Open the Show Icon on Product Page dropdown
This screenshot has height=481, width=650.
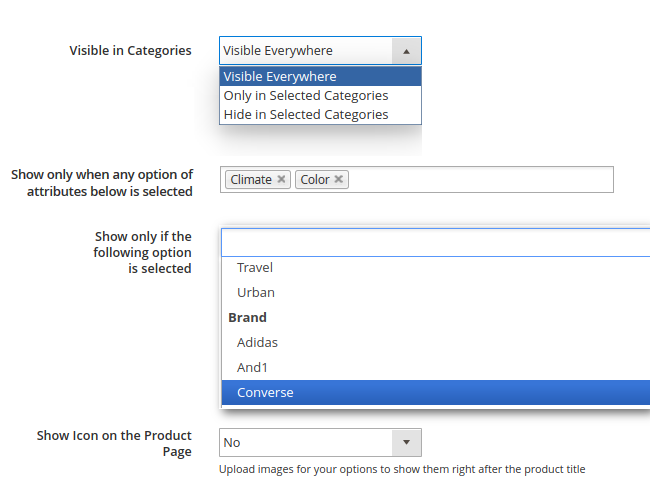click(x=405, y=442)
